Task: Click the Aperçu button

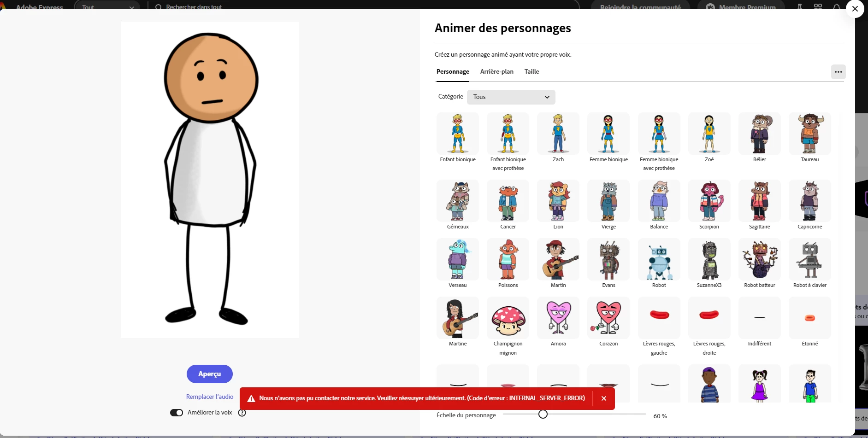Action: (210, 374)
